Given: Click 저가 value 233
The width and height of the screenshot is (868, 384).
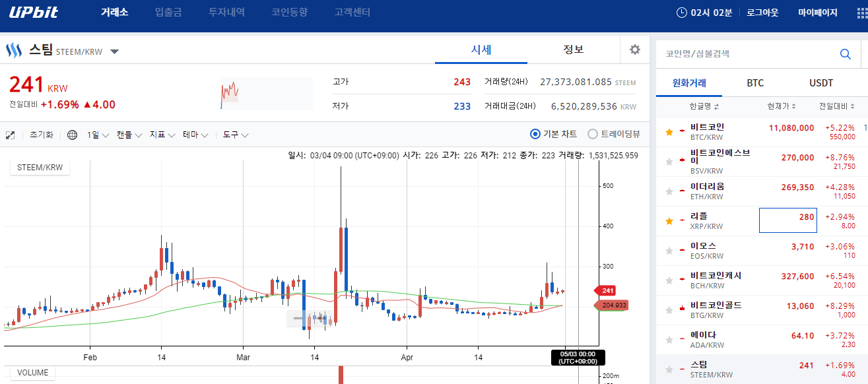Looking at the screenshot, I should (x=462, y=106).
